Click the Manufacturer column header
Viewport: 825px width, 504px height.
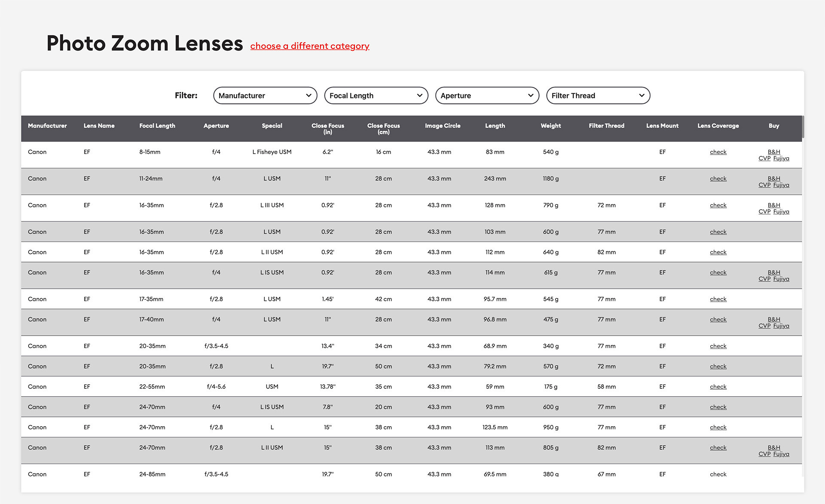(x=47, y=126)
